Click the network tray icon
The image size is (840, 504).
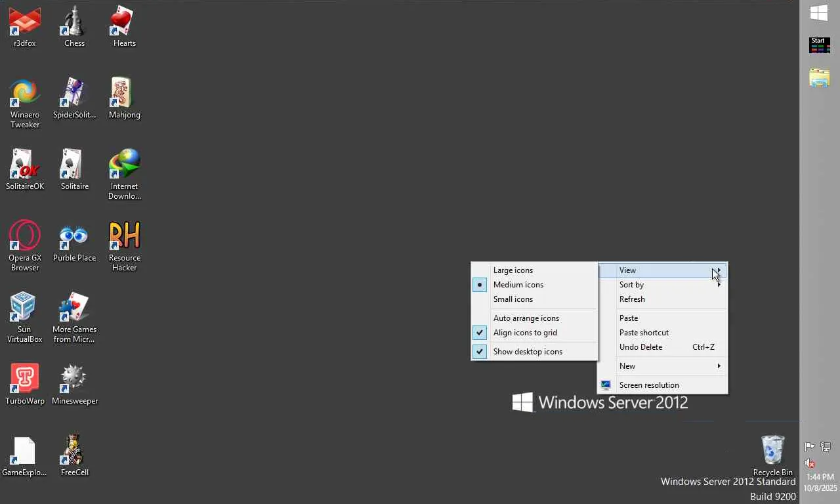point(825,447)
